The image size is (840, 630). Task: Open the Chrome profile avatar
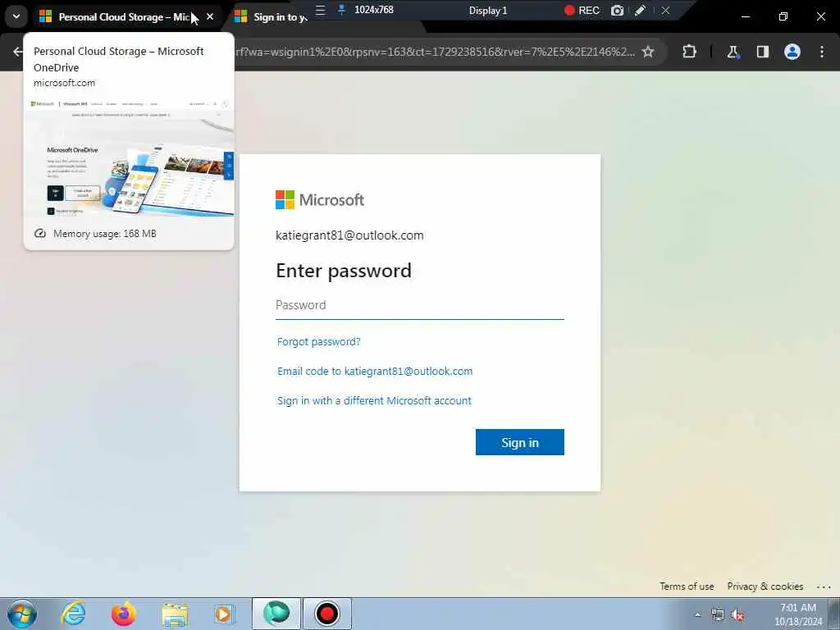[792, 52]
